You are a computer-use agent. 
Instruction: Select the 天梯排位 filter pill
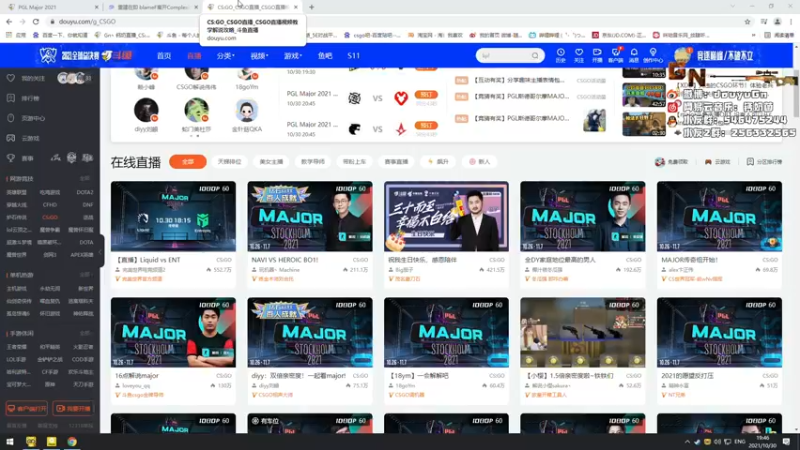coord(230,162)
